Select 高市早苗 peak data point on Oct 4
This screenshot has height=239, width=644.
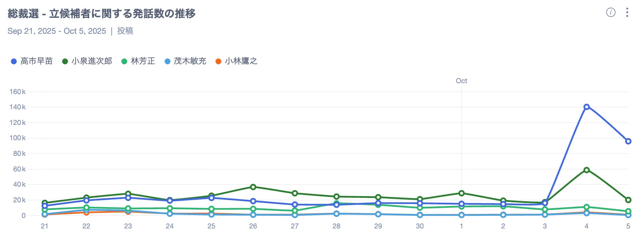click(586, 107)
